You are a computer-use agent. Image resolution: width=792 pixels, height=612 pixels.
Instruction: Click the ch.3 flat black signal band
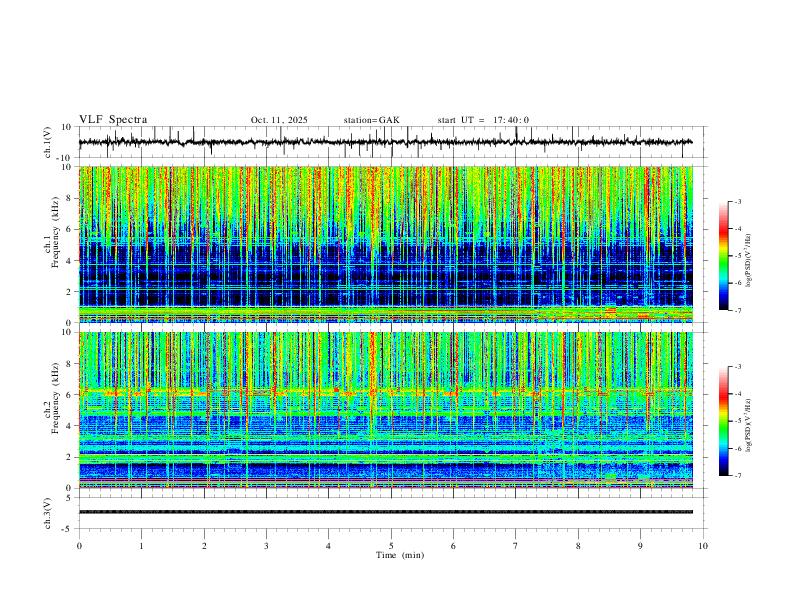click(386, 512)
